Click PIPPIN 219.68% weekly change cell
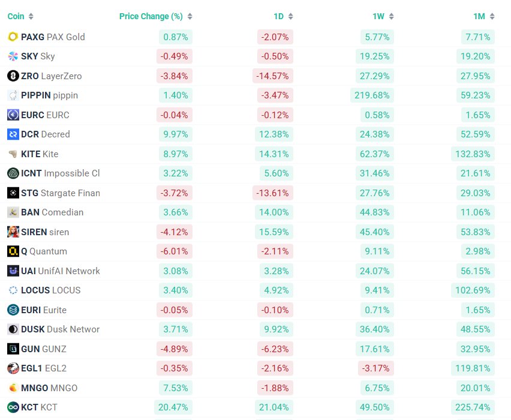This screenshot has height=420, width=511. 372,95
